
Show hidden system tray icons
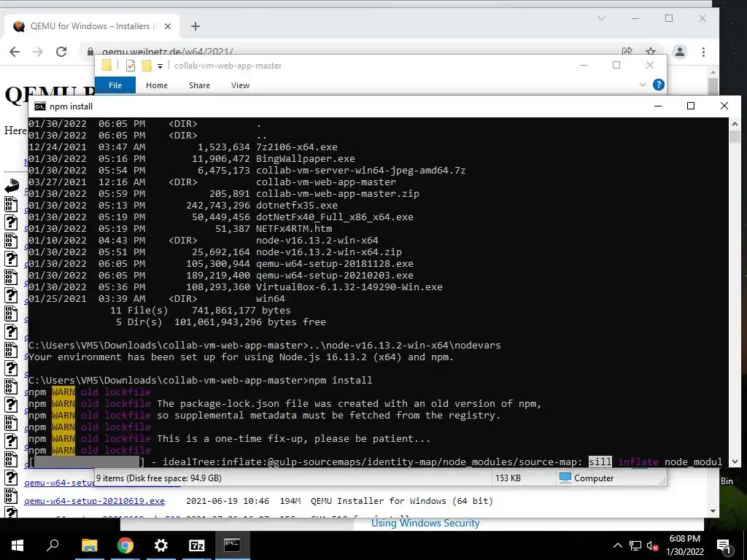[617, 545]
